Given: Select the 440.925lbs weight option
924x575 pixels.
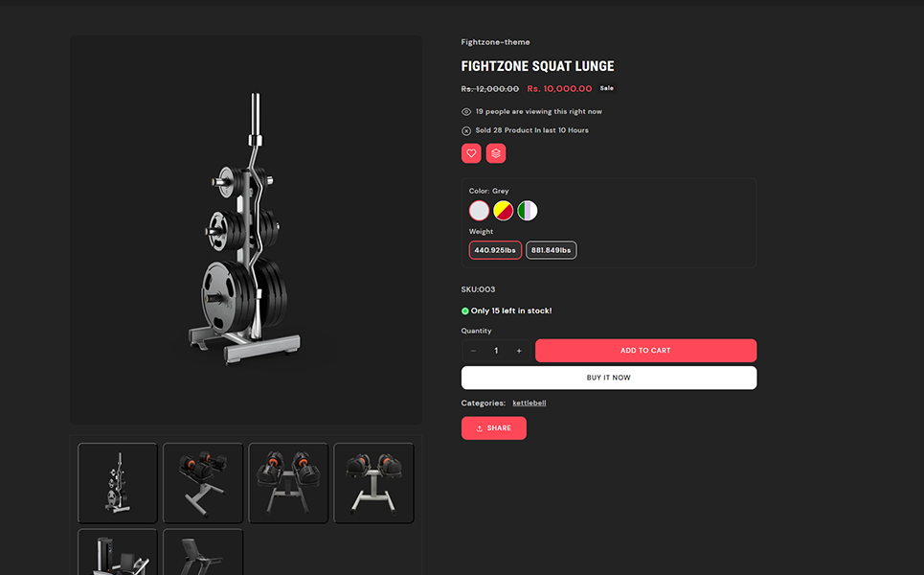Looking at the screenshot, I should (x=495, y=250).
